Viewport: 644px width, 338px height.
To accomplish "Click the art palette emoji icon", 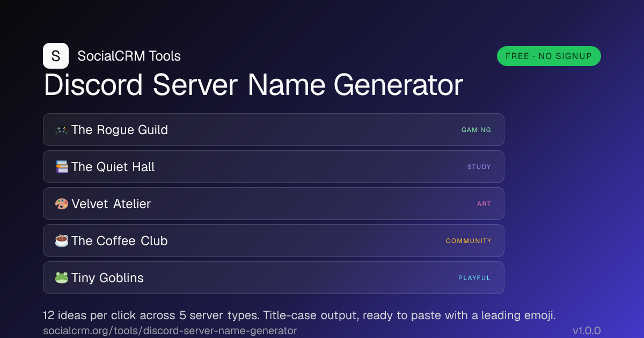I will point(62,204).
